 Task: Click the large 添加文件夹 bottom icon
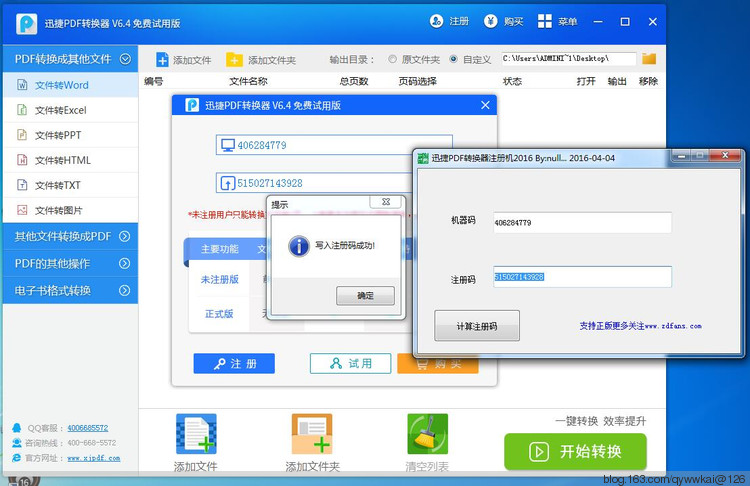click(x=312, y=434)
